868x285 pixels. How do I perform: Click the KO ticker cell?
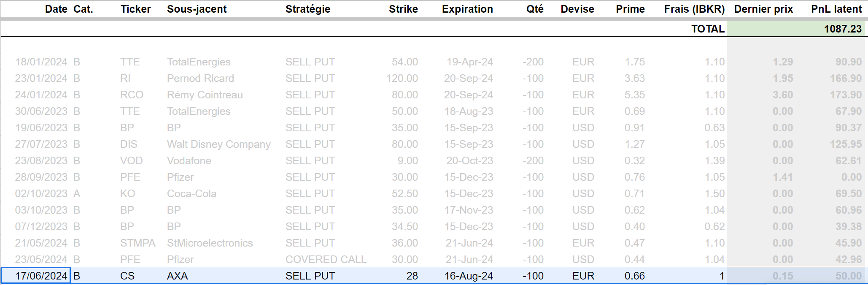[x=127, y=193]
